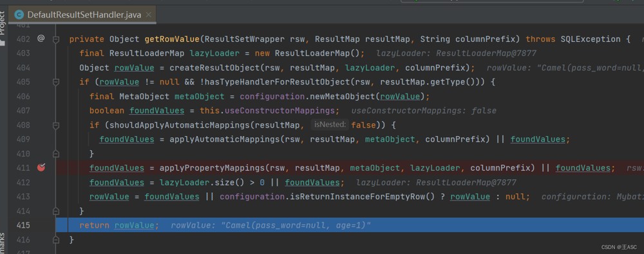Click useConstructorMappings field on line 407

pyautogui.click(x=279, y=110)
